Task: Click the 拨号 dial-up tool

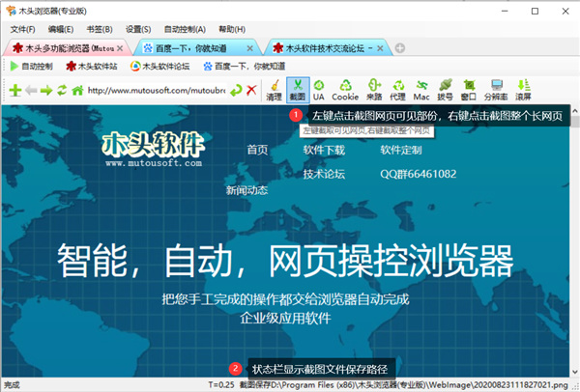Action: 445,90
